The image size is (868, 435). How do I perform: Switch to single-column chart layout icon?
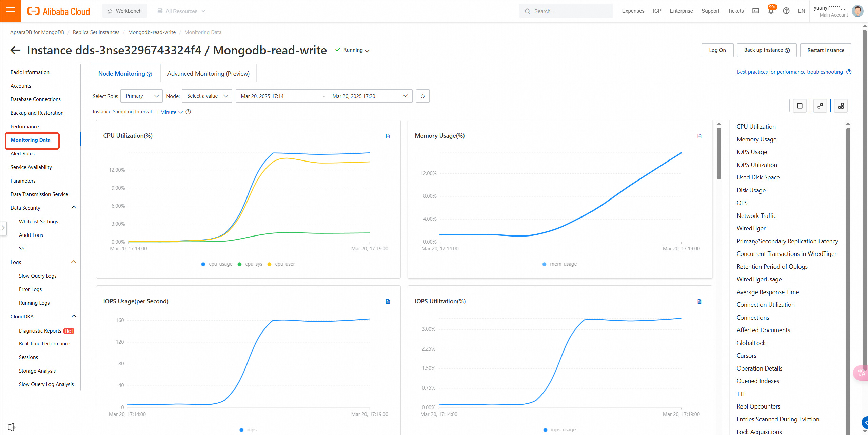[x=800, y=106]
